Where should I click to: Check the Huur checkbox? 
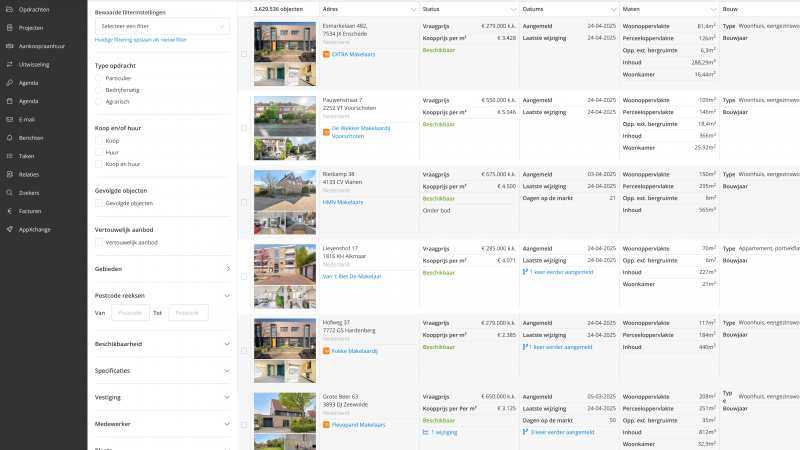(99, 152)
